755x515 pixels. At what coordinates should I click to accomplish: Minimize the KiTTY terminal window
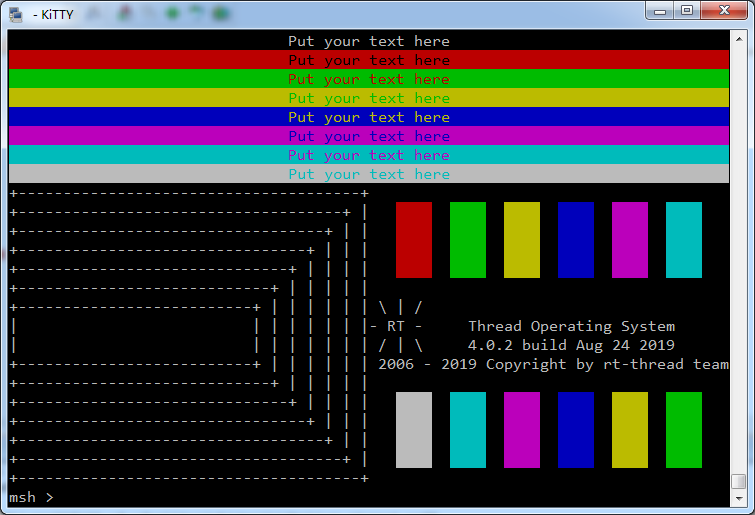click(x=660, y=11)
